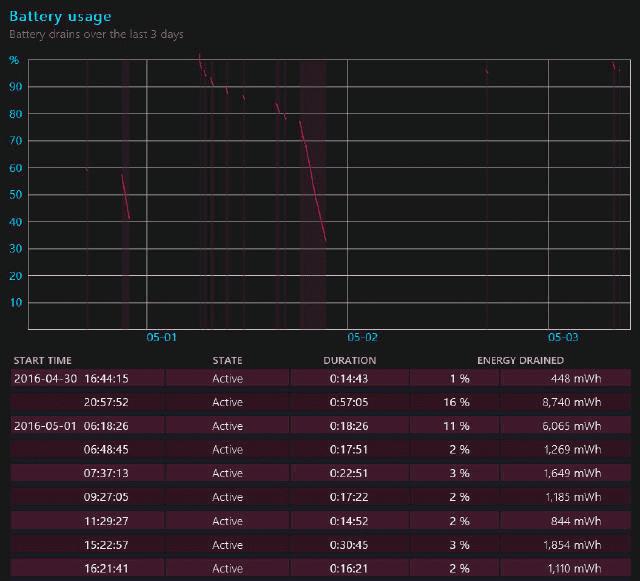Screen dimensions: 640x581
Task: Select the 05-01 date label on chart
Action: click(x=161, y=338)
